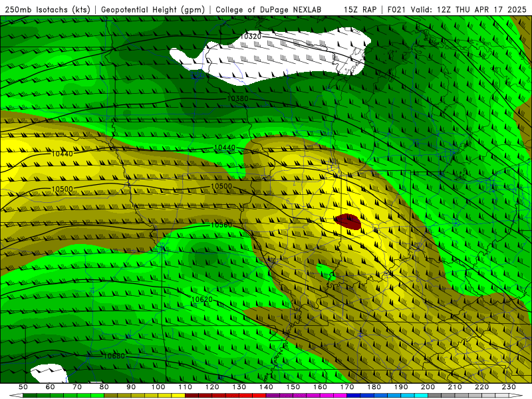The image size is (532, 399).
Task: Click the 'Geopotential Height (gpm)' header text
Action: click(153, 9)
